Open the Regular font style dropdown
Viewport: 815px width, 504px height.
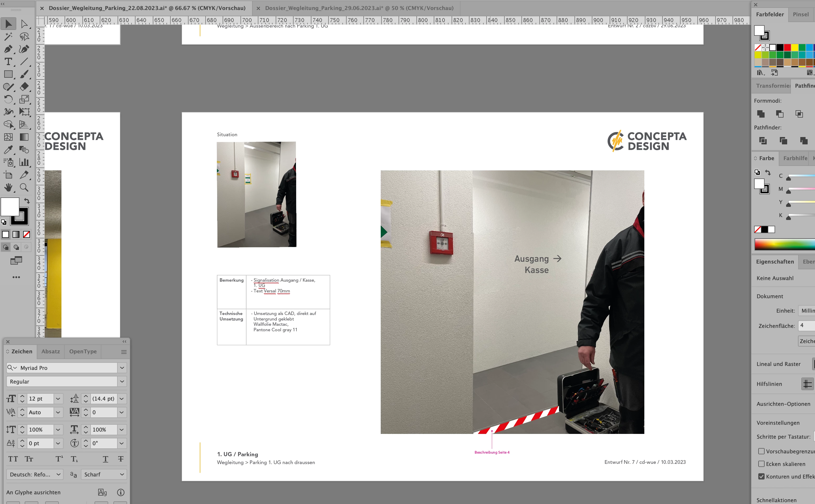[122, 381]
